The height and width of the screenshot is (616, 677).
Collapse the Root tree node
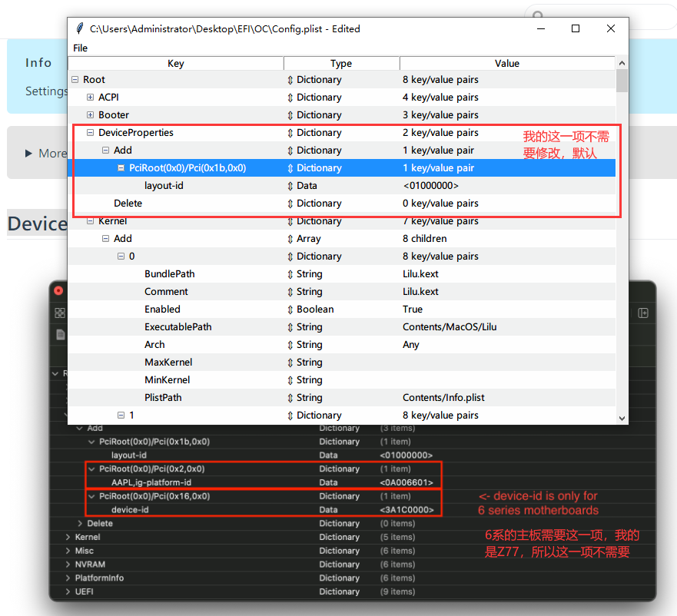[75, 80]
